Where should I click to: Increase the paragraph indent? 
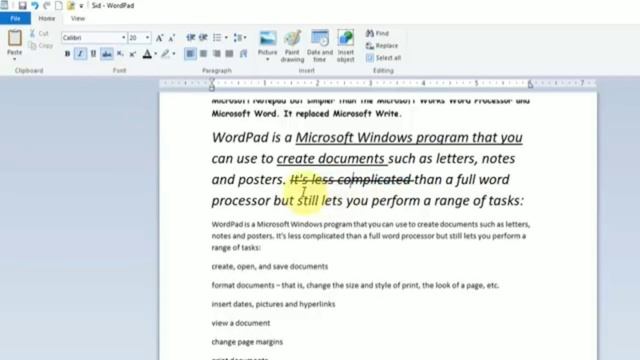(203, 38)
